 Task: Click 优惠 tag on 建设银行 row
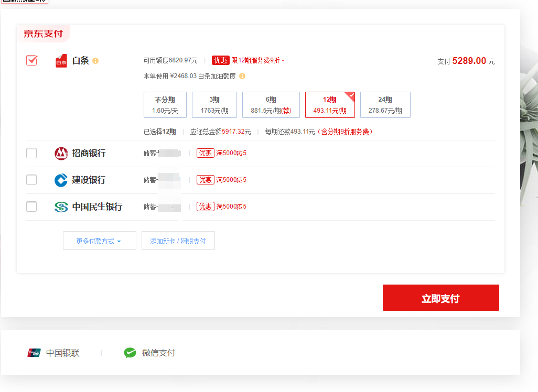206,180
